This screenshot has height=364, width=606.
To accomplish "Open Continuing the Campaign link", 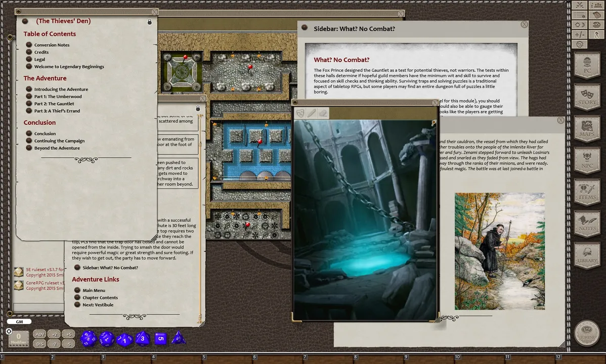I will 59,141.
